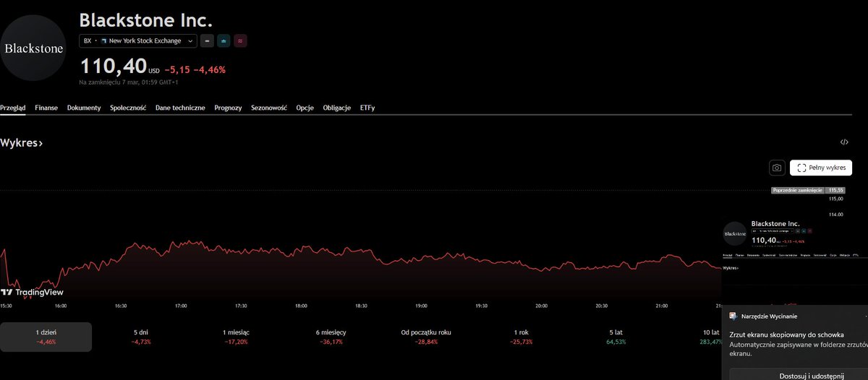Select the Od początku roku range

pos(426,337)
